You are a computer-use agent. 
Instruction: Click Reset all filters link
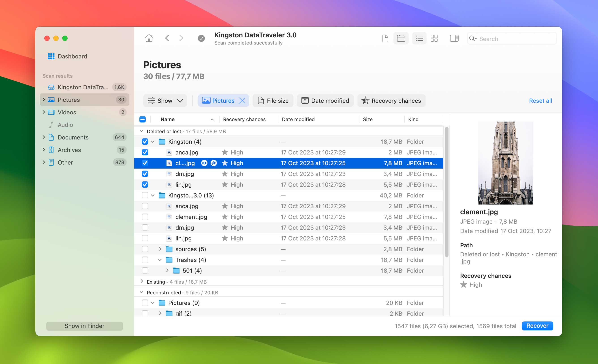pyautogui.click(x=540, y=101)
